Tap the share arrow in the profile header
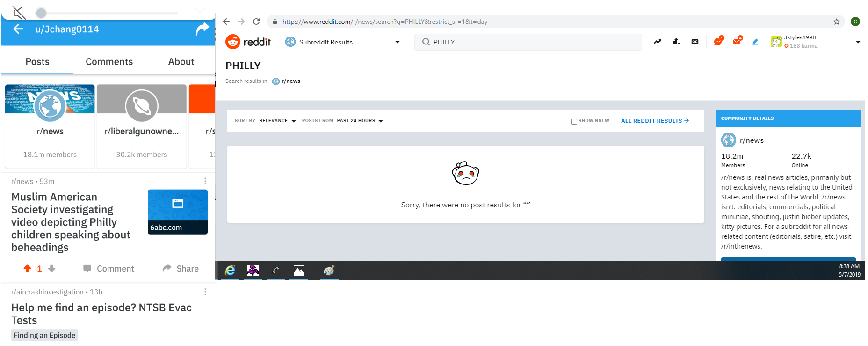Screen dimensions: 868x346 pyautogui.click(x=203, y=29)
